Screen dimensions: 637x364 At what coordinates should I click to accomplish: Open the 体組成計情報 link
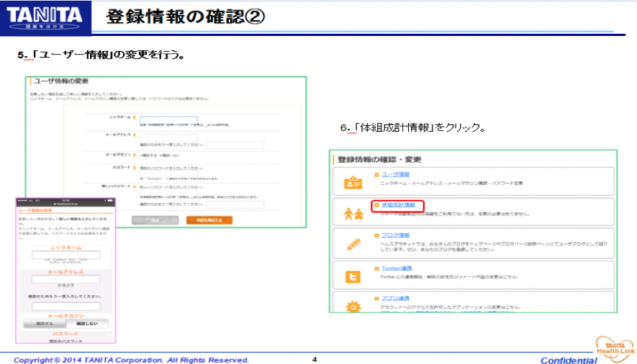(397, 206)
